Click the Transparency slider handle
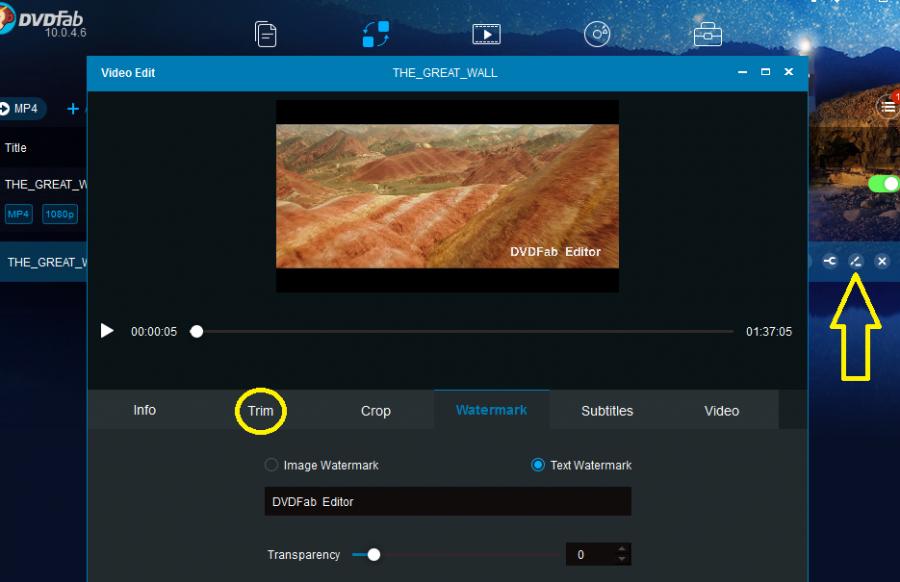The width and height of the screenshot is (900, 582). (373, 554)
